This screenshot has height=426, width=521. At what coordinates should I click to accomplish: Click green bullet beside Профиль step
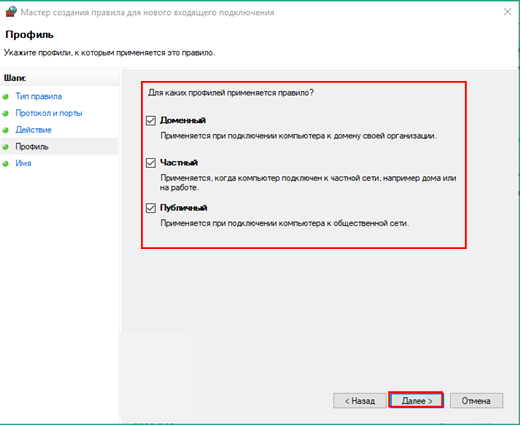tap(5, 147)
